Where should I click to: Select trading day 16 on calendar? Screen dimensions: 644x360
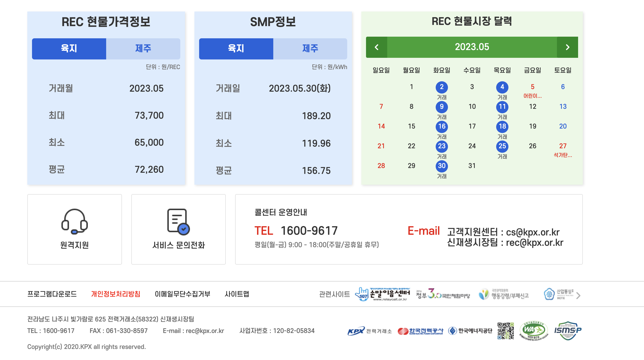point(442,126)
